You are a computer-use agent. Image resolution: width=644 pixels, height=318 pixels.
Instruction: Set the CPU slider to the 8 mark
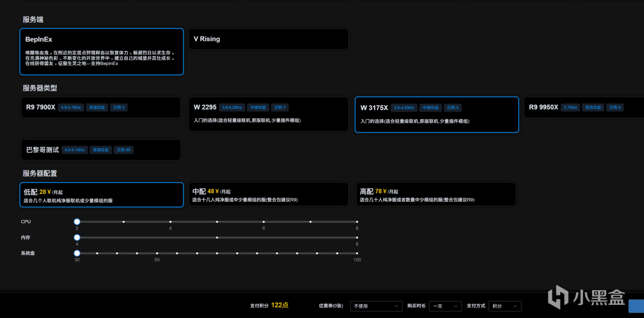[357, 221]
